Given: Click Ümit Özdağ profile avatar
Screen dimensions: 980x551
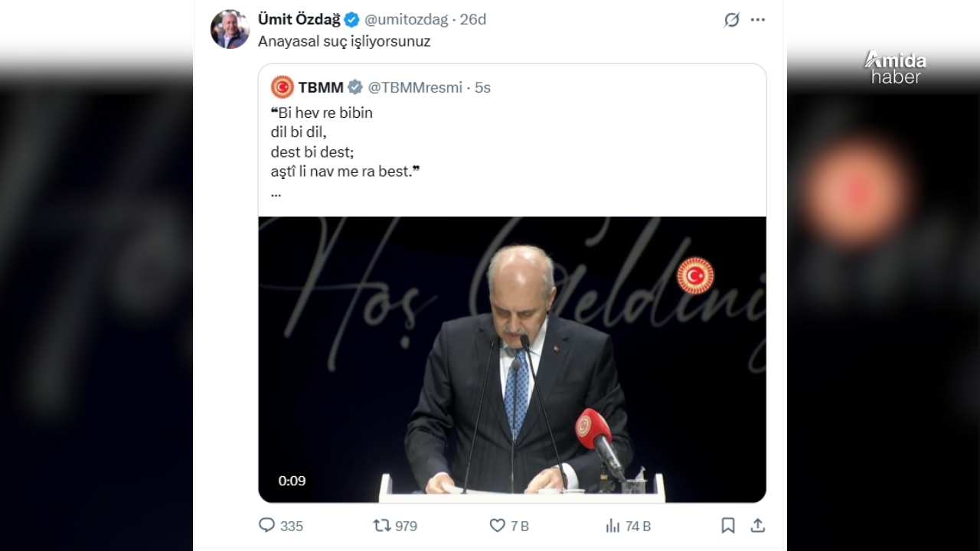Looking at the screenshot, I should [x=230, y=30].
